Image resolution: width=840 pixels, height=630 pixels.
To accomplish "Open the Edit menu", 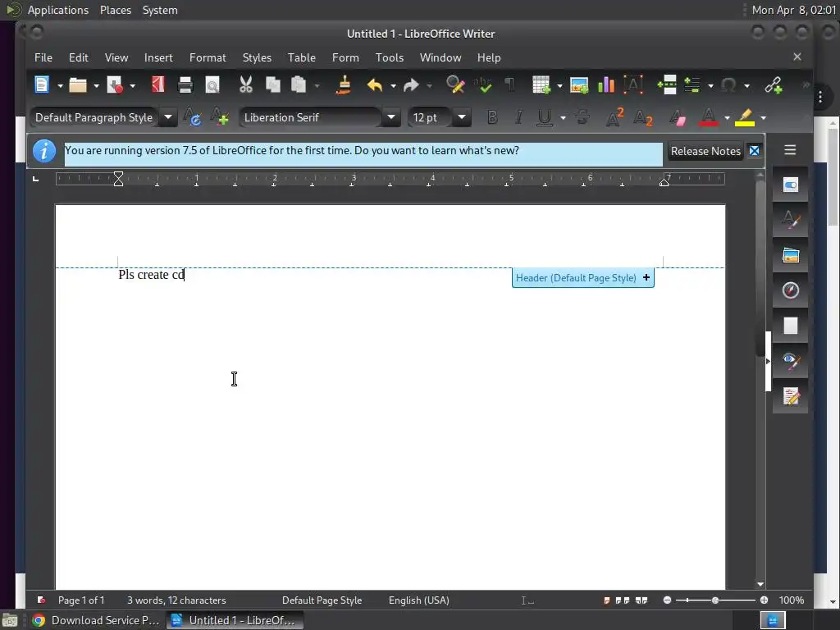I will point(78,57).
